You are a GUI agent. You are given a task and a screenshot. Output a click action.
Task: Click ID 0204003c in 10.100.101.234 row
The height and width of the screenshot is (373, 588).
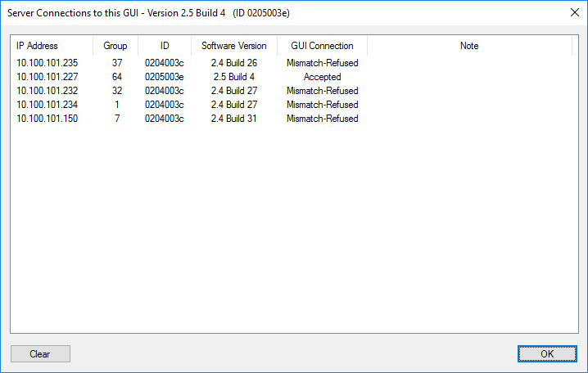point(165,105)
